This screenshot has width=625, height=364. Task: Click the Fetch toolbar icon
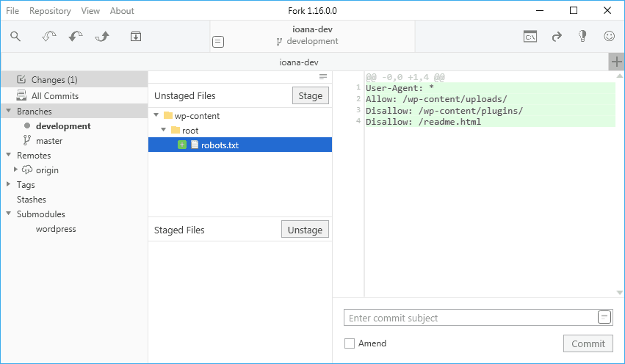(49, 37)
